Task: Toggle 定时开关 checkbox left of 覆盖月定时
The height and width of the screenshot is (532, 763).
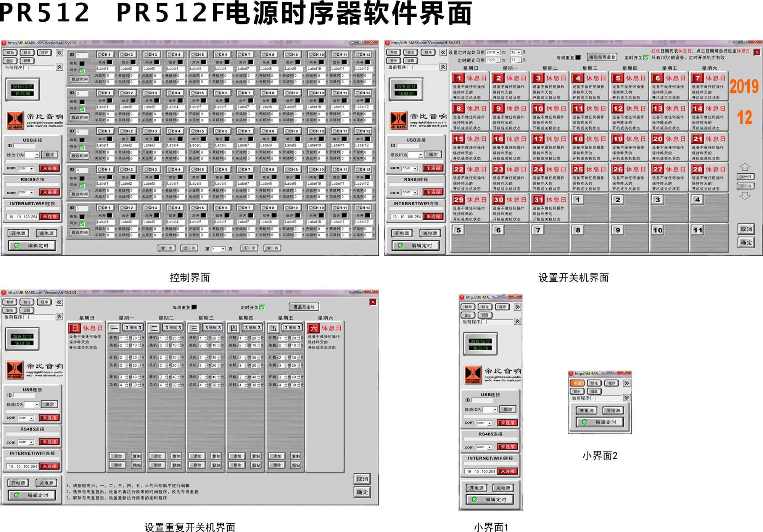Action: pos(262,307)
